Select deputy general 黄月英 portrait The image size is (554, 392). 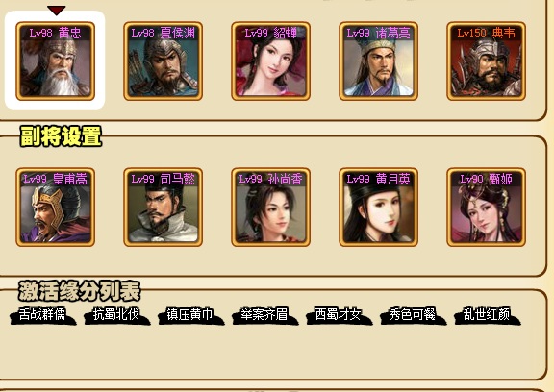(378, 208)
